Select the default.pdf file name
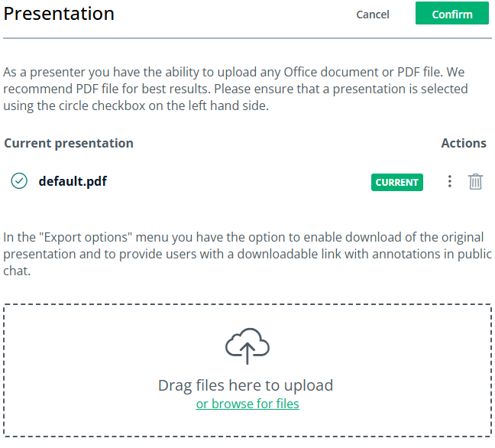The height and width of the screenshot is (448, 495). (73, 181)
